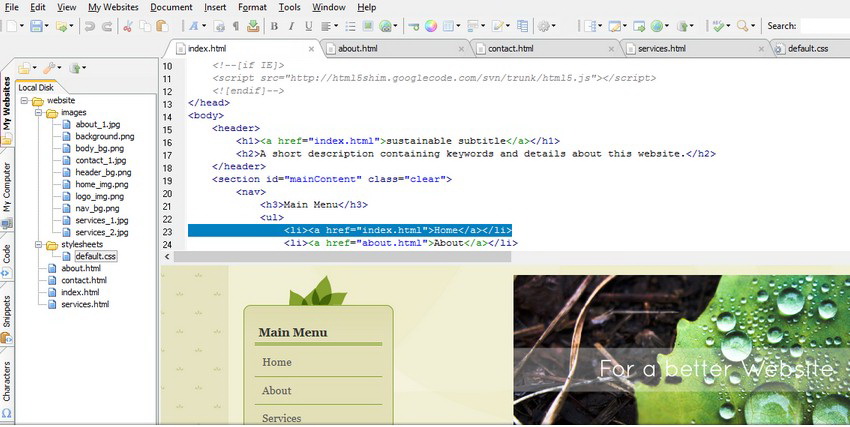This screenshot has width=850, height=427.
Task: Select services.html in the file tree
Action: 84,304
